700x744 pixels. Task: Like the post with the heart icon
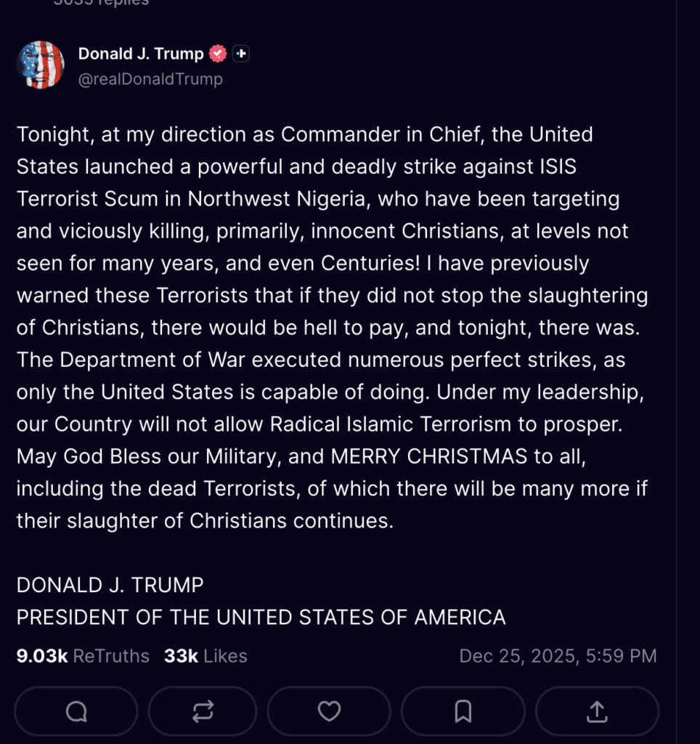point(329,711)
